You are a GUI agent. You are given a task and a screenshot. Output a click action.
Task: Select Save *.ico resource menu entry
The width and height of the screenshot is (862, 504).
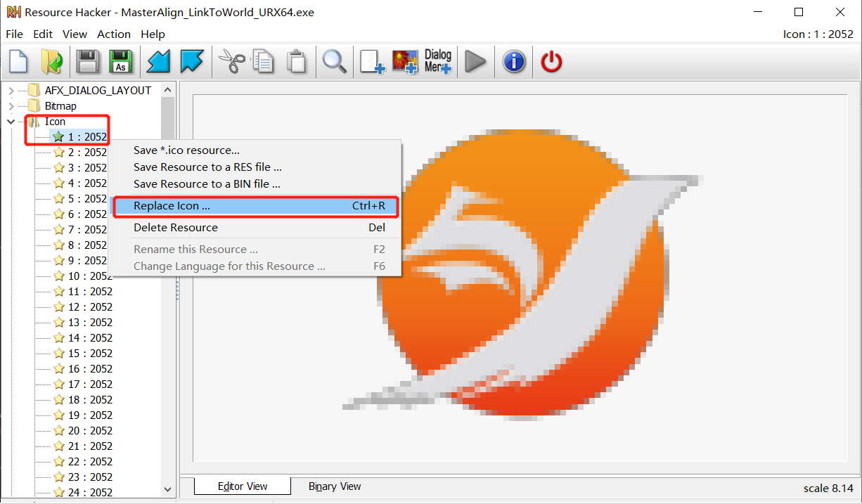pyautogui.click(x=186, y=150)
